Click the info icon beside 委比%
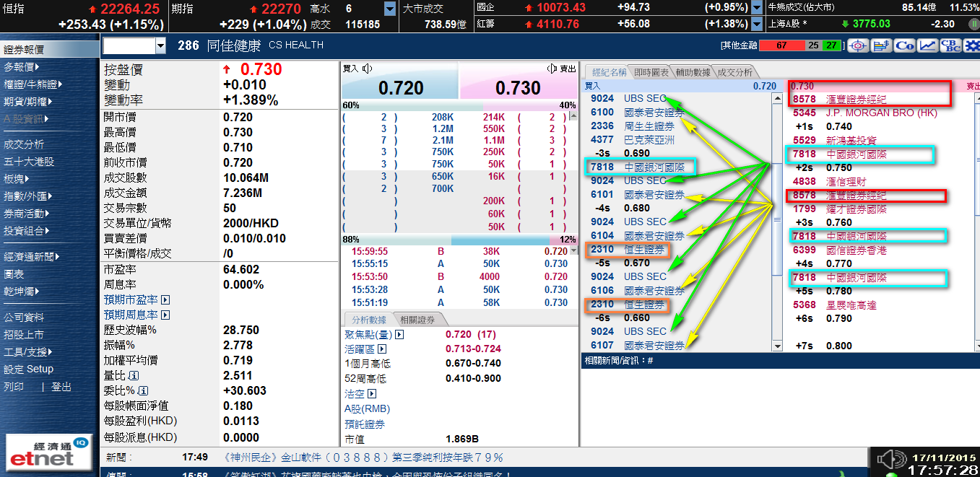This screenshot has width=980, height=477. 142,391
